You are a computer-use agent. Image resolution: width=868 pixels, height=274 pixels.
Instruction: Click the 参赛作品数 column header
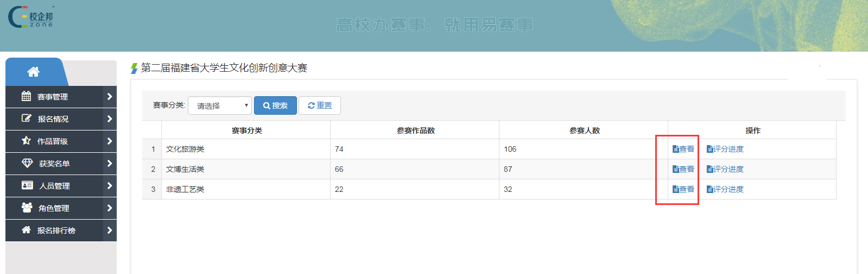coord(415,130)
